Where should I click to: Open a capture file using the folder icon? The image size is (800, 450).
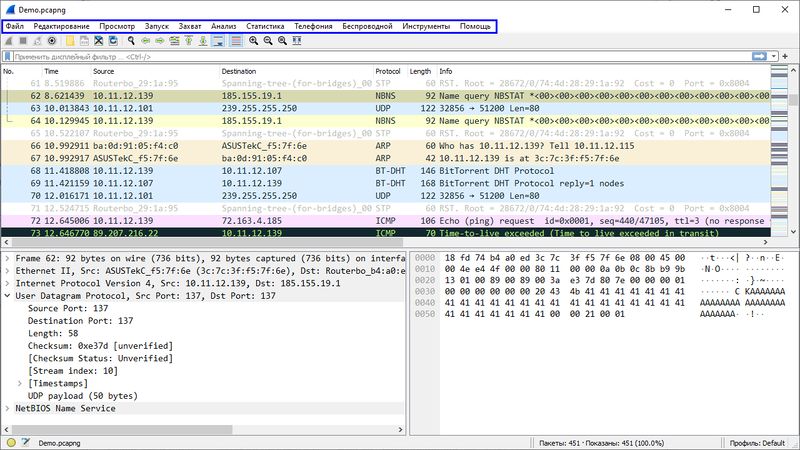[70, 41]
